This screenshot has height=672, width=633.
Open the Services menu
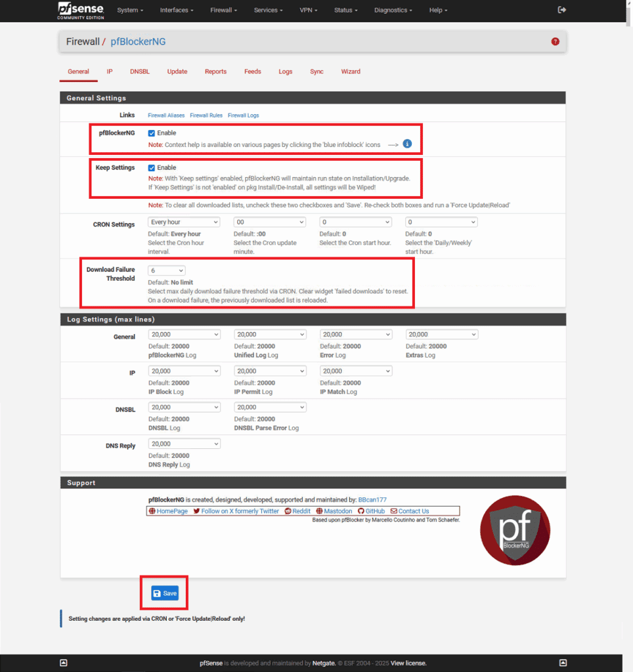[x=268, y=10]
